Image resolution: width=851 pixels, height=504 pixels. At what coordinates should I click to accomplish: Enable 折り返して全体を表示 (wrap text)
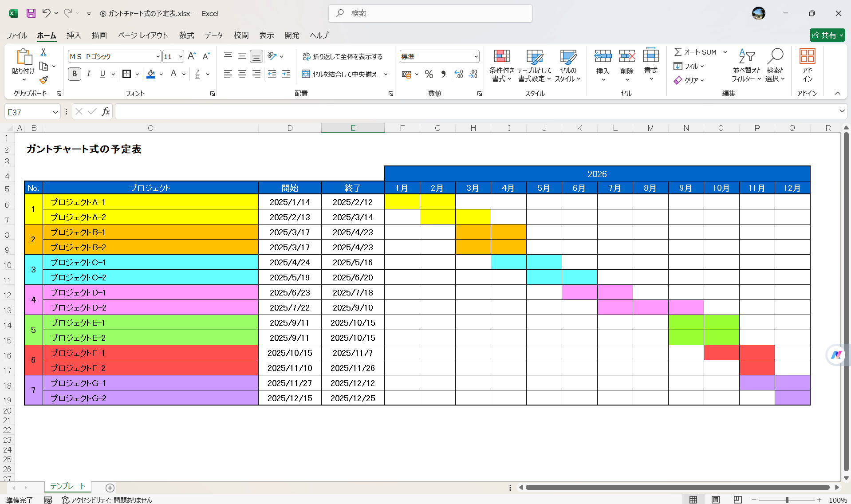(343, 56)
